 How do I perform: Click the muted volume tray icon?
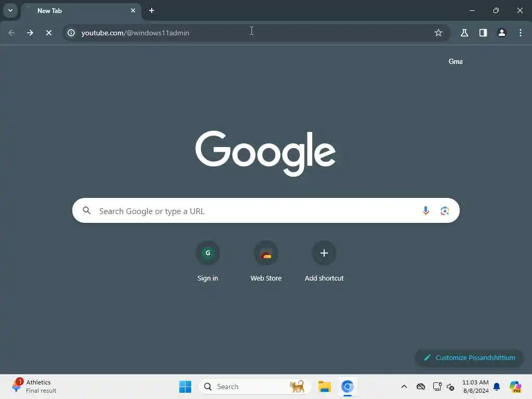coord(450,387)
